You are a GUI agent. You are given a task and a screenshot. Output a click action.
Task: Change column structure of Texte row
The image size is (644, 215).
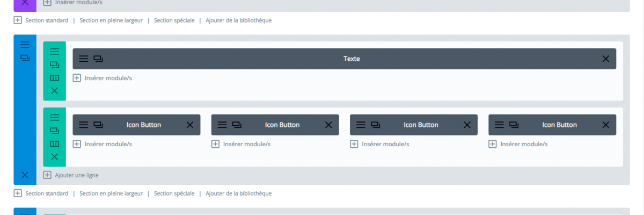pyautogui.click(x=54, y=77)
